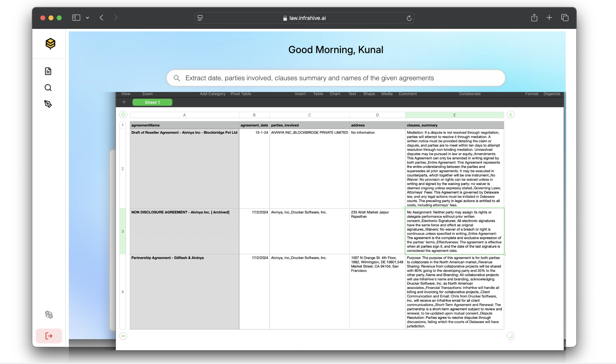Screen dimensions: 616x364
Task: Open settings gear icon in sidebar
Action: [x=49, y=315]
